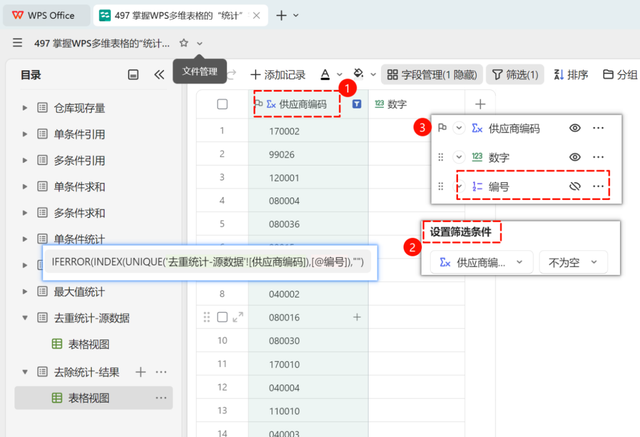Screen dimensions: 640x437
Task: Toggle the select-all header checkbox
Action: [222, 104]
